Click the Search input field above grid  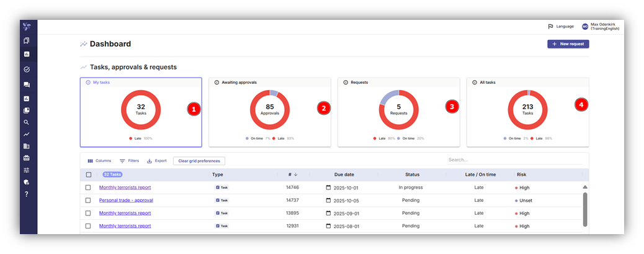coord(514,160)
